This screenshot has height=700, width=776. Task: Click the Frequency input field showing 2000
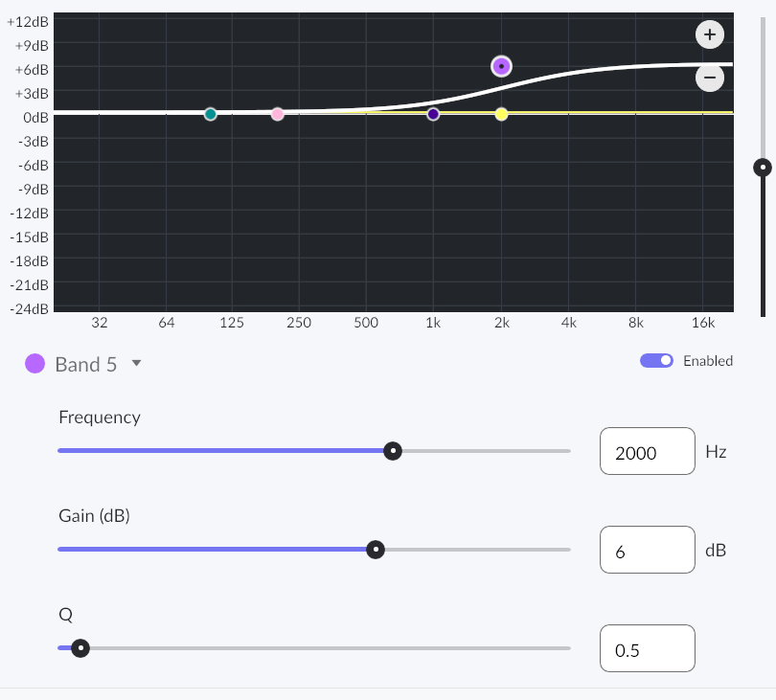[x=647, y=452]
